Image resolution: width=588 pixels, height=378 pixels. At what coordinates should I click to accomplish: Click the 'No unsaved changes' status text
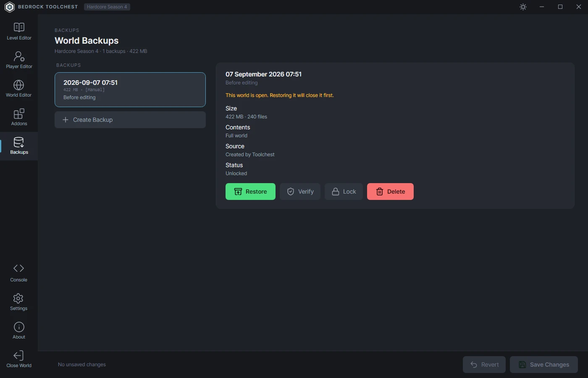coord(82,365)
